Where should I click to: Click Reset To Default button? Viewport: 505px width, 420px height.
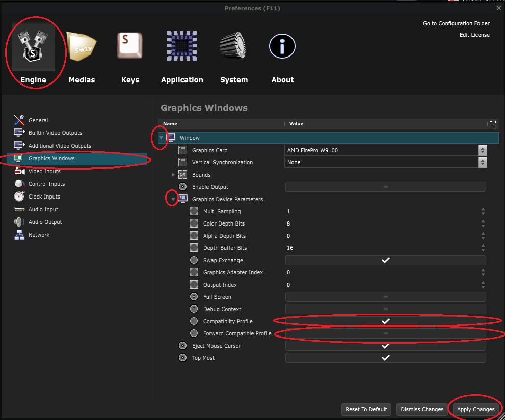366,409
